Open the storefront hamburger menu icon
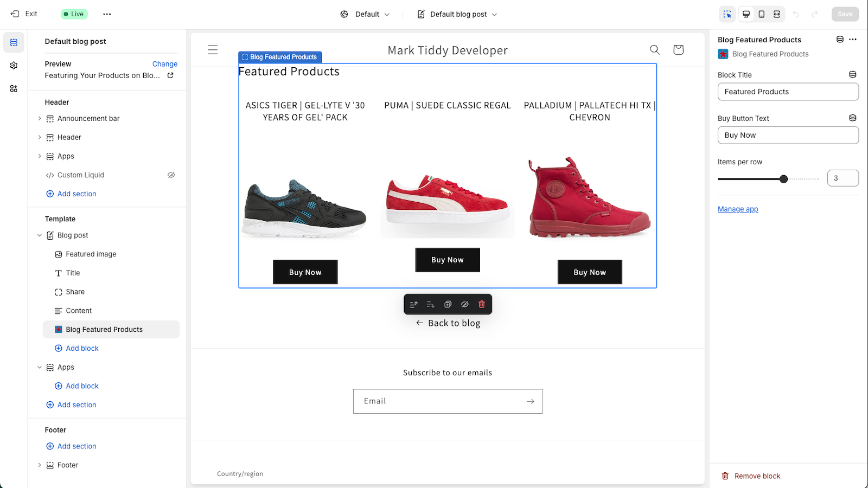 (x=213, y=50)
